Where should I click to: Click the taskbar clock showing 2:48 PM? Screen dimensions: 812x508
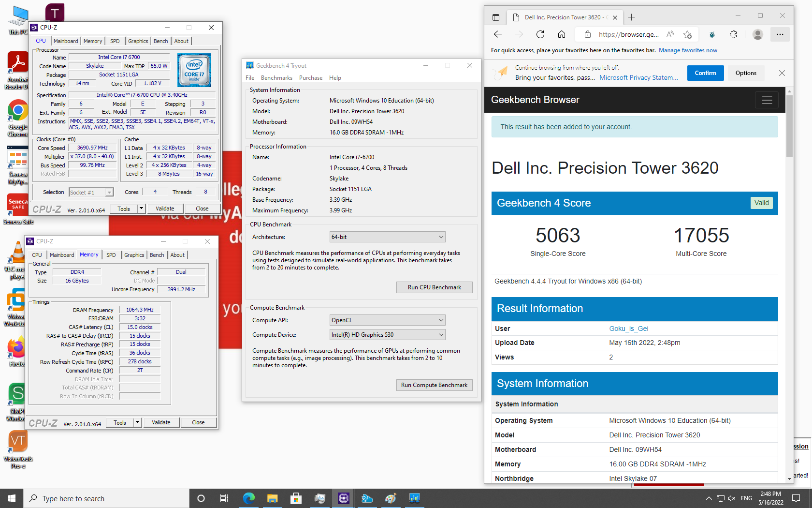771,498
